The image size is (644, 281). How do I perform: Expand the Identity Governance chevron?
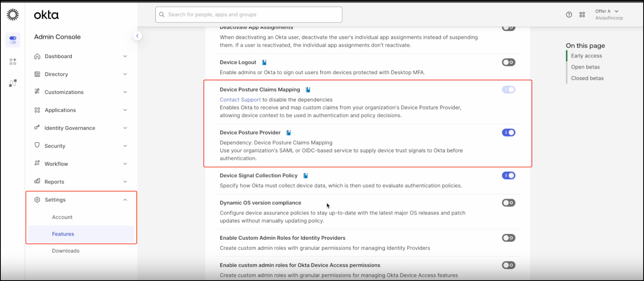coord(125,128)
